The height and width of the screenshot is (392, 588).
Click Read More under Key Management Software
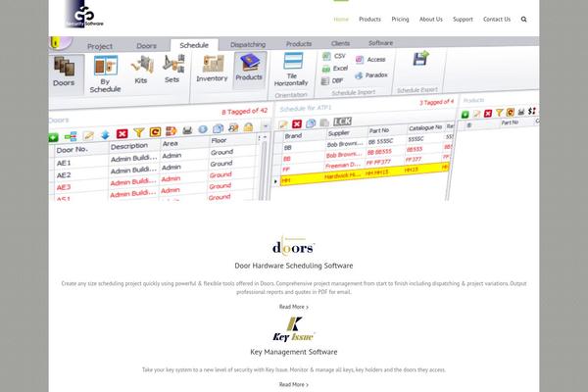[294, 384]
